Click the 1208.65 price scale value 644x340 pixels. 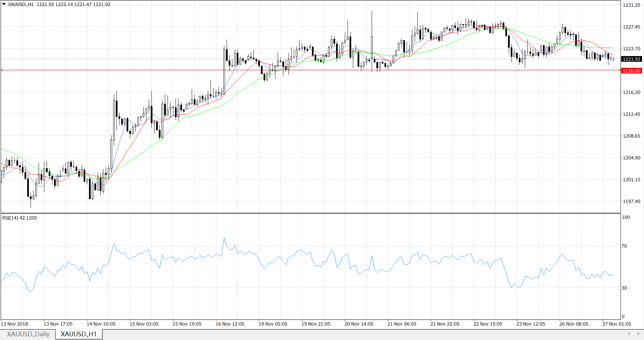632,136
